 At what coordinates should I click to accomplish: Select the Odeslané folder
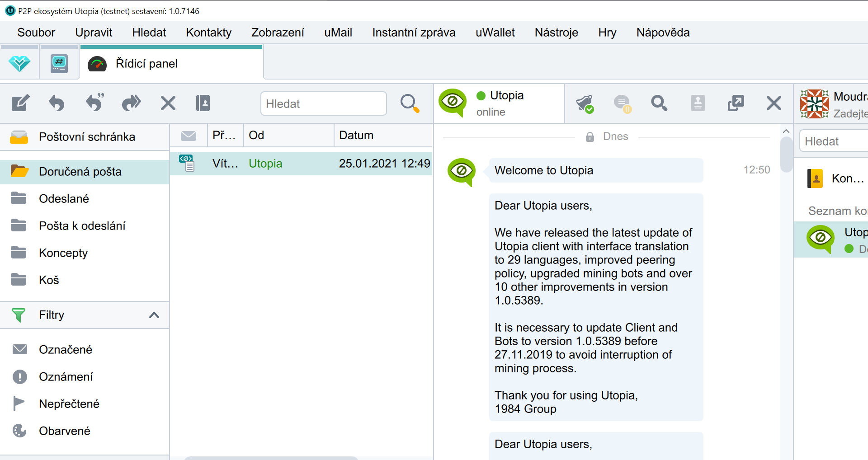click(x=85, y=199)
